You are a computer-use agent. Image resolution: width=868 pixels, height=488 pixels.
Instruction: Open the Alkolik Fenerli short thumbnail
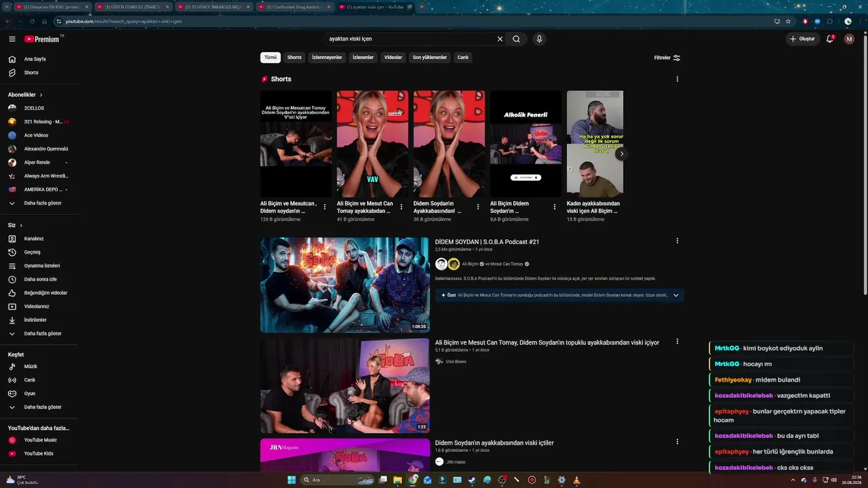click(x=526, y=144)
